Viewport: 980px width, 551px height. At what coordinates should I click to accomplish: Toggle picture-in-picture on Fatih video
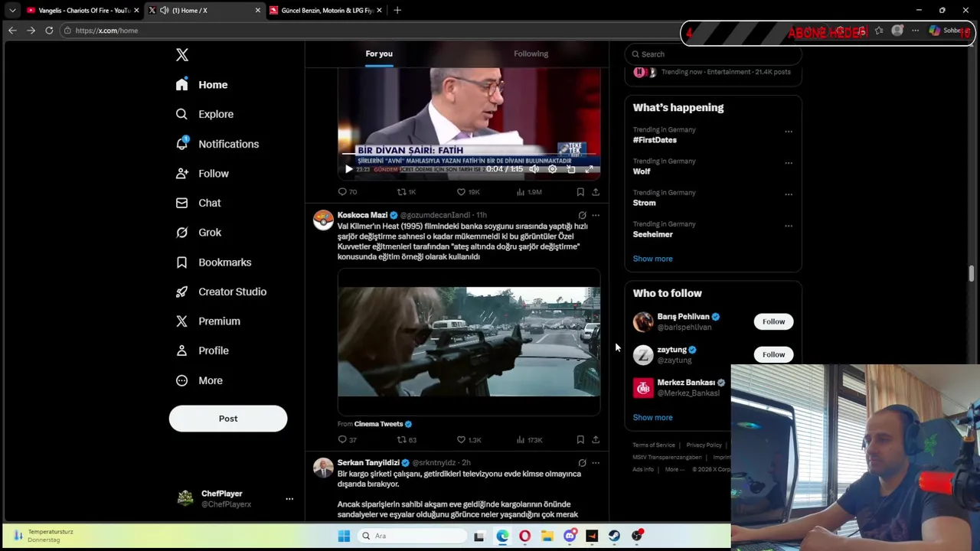pyautogui.click(x=571, y=169)
